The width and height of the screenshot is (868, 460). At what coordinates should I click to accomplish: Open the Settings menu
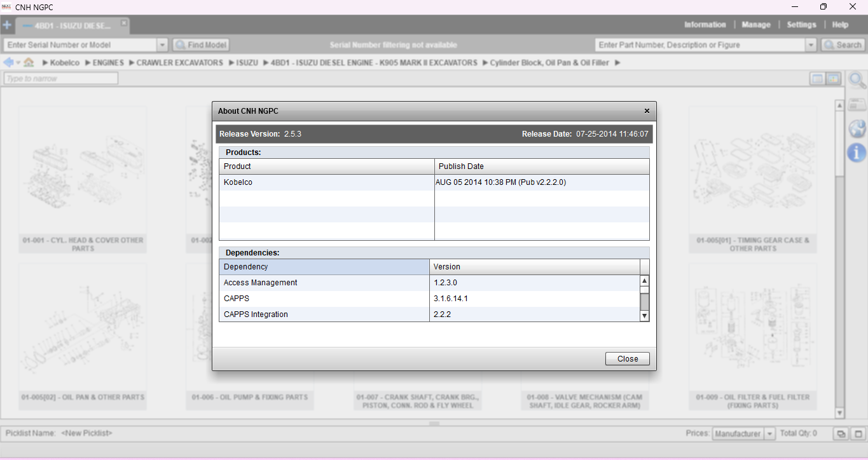801,25
